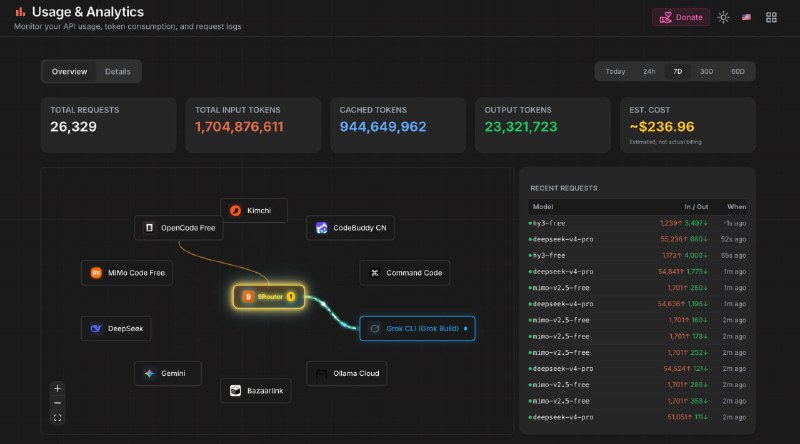Select the Today time range
Image resolution: width=800 pixels, height=444 pixels.
pos(615,71)
